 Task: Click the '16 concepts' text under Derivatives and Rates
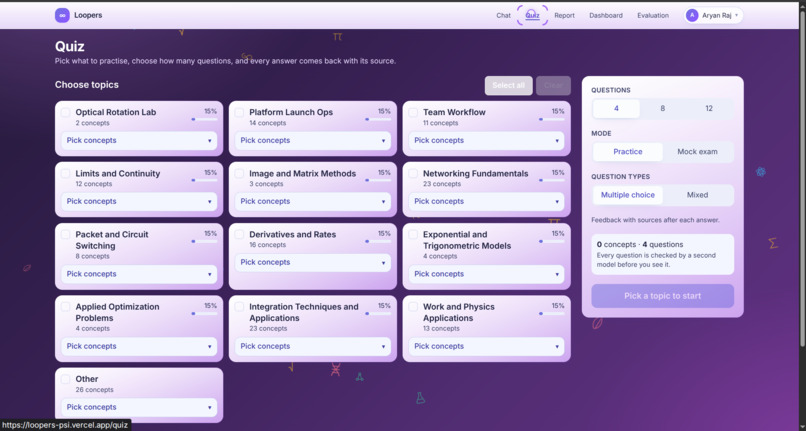[x=267, y=245]
